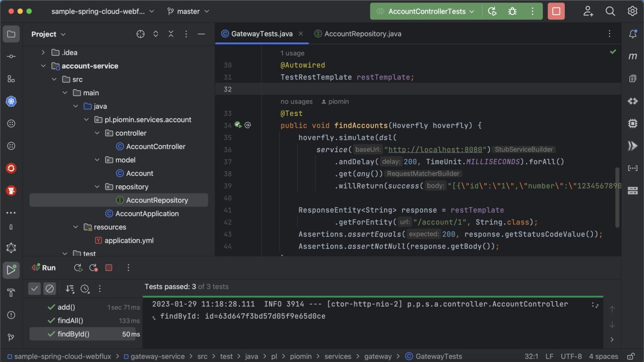Open the Commit tool window
This screenshot has height=362, width=644.
click(x=11, y=56)
